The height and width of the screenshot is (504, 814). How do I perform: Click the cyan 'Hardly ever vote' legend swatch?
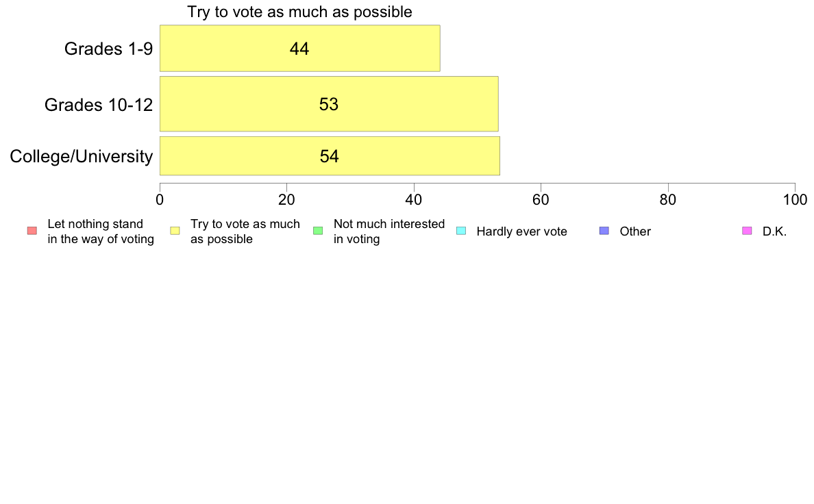461,231
